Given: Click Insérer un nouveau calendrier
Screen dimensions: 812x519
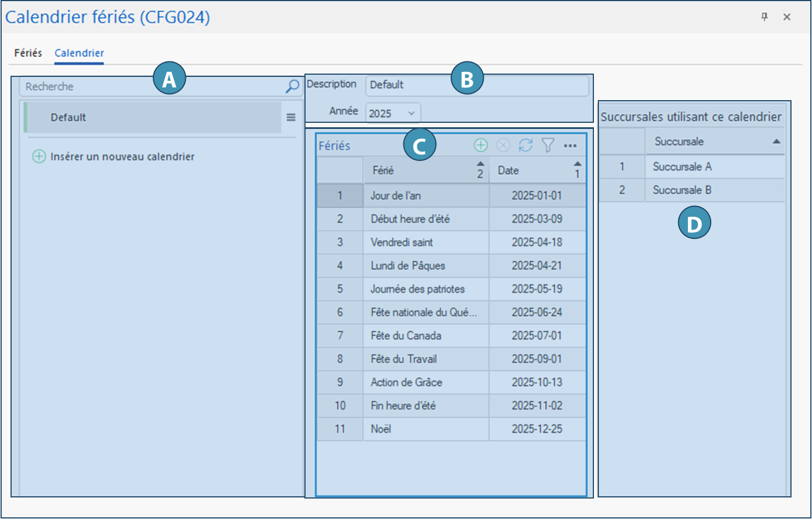Looking at the screenshot, I should [122, 157].
